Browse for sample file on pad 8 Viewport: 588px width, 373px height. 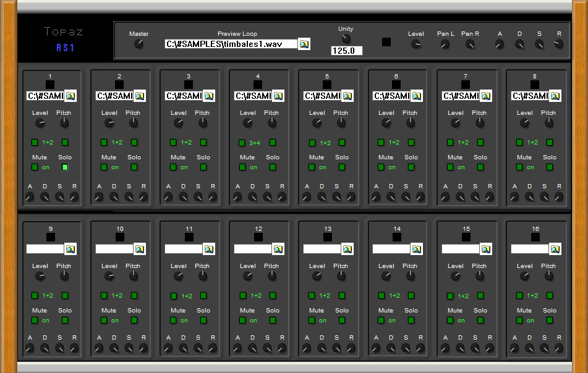[555, 96]
